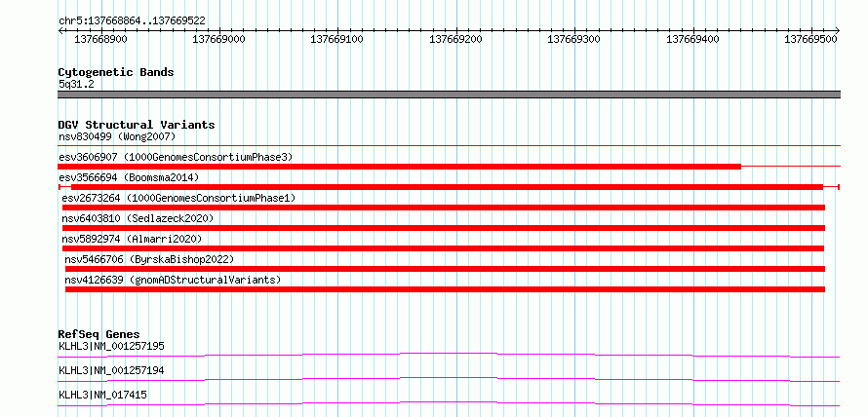The height and width of the screenshot is (417, 868).
Task: Open variant nsv5466706 (ByrskaBishop2022) label
Action: 149,259
